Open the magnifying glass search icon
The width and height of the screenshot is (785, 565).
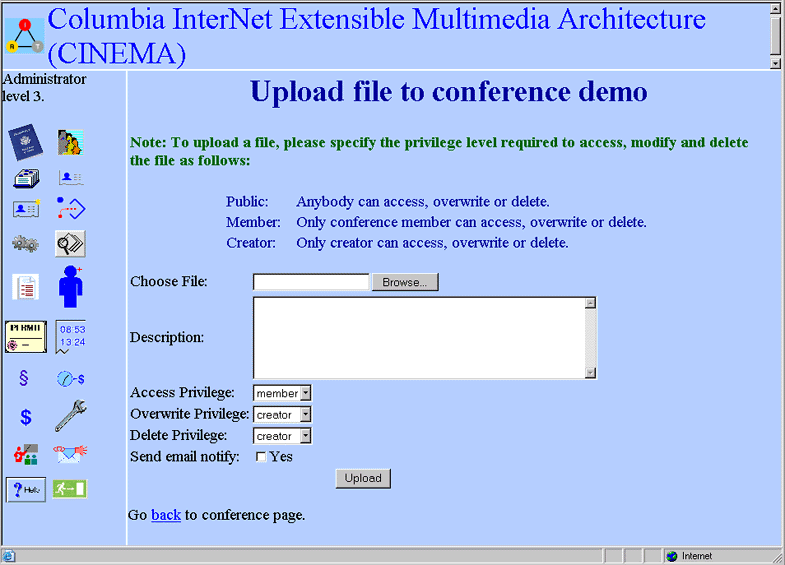tap(70, 243)
